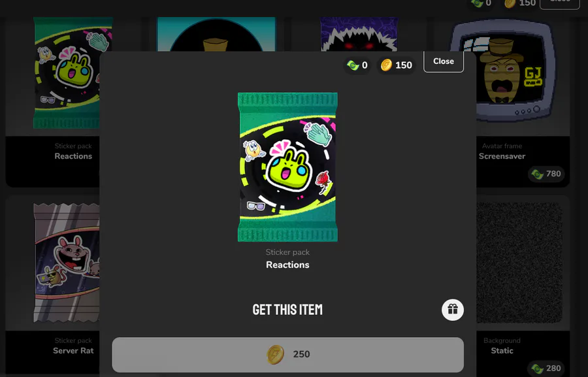Select the Reactions sticker pack card behind
The image size is (588, 377).
pyautogui.click(x=52, y=102)
